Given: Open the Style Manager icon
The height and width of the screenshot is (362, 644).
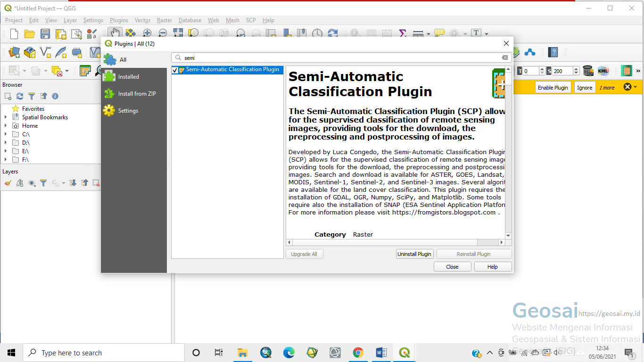Looking at the screenshot, I should pyautogui.click(x=92, y=33).
